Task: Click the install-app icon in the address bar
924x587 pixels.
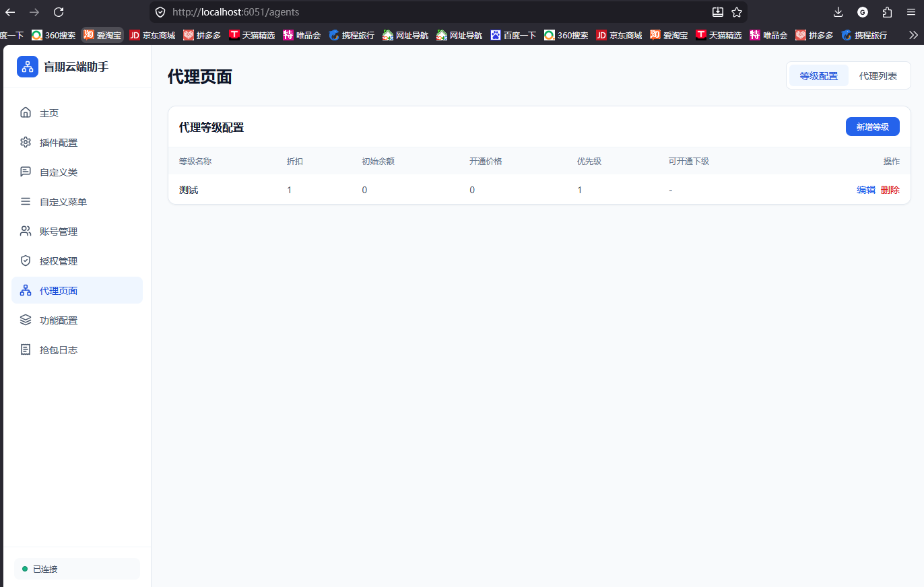Action: 718,12
